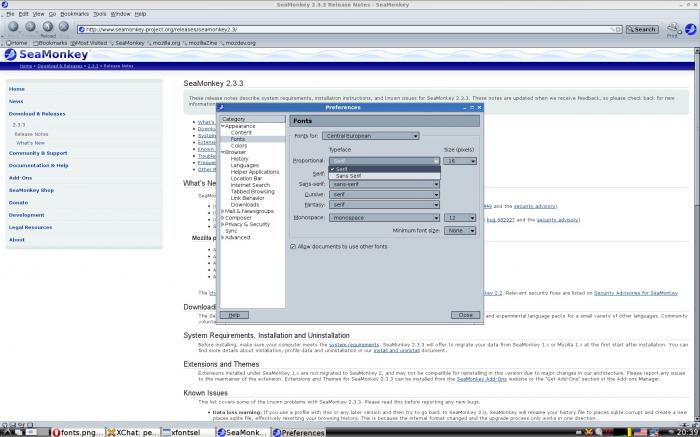Expand the Mail & Newsgroups category
Screen dimensions: 700x437
223,211
